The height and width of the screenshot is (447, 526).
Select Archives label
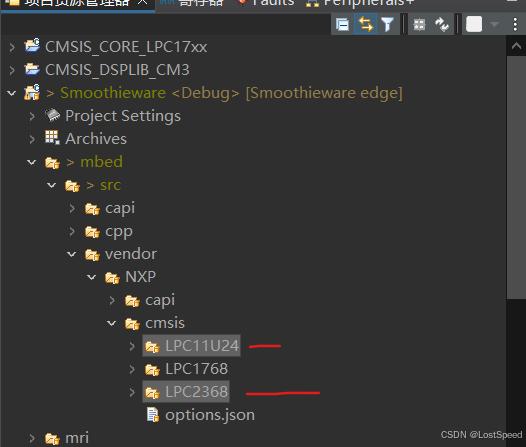point(96,139)
